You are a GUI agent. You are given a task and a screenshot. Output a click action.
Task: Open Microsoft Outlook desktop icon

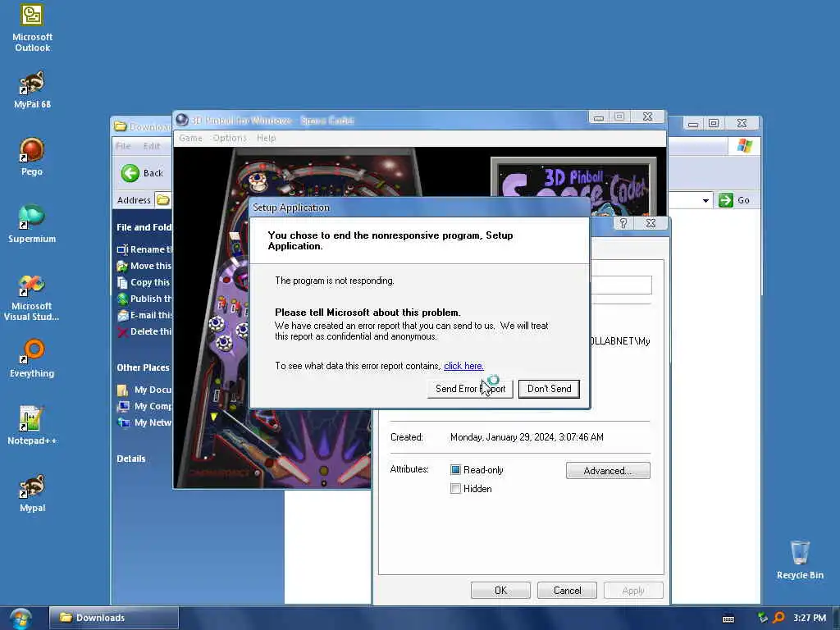pyautogui.click(x=32, y=28)
